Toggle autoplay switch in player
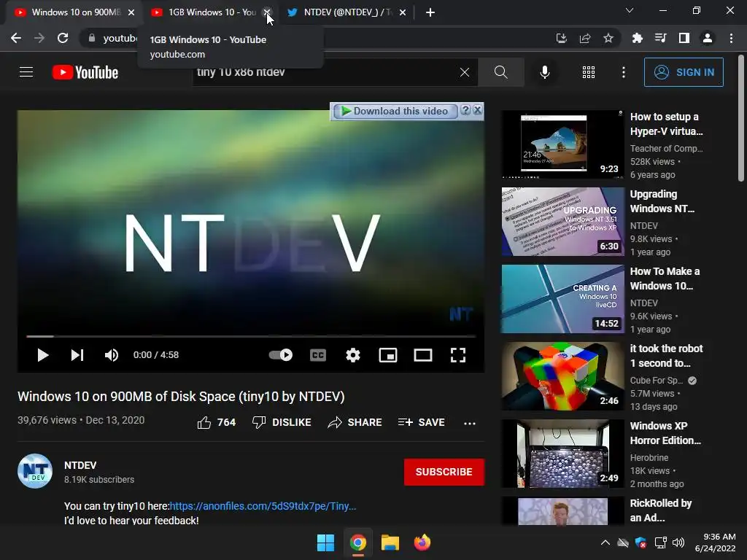This screenshot has width=747, height=560. tap(281, 355)
